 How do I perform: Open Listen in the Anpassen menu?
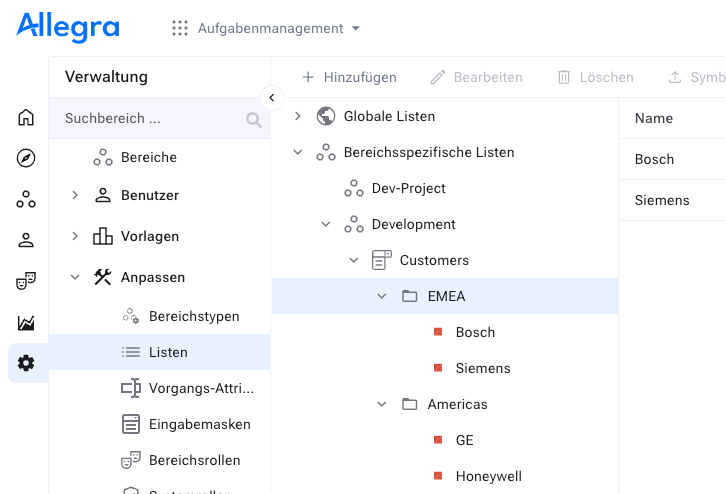coord(168,352)
